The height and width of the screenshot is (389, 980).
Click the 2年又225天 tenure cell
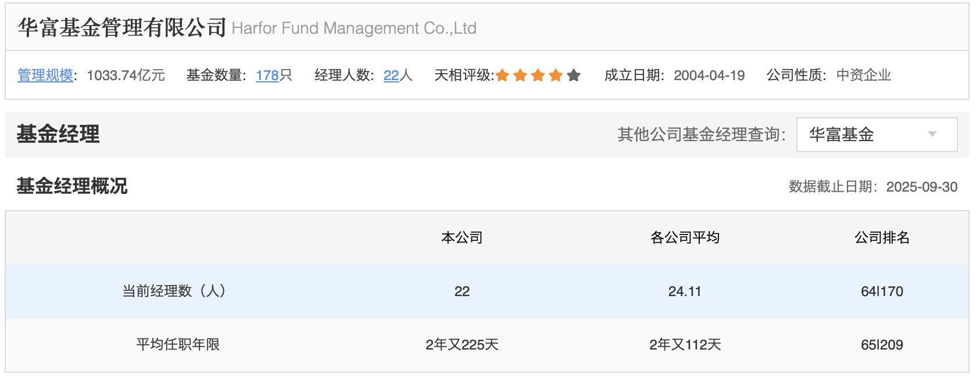(462, 345)
